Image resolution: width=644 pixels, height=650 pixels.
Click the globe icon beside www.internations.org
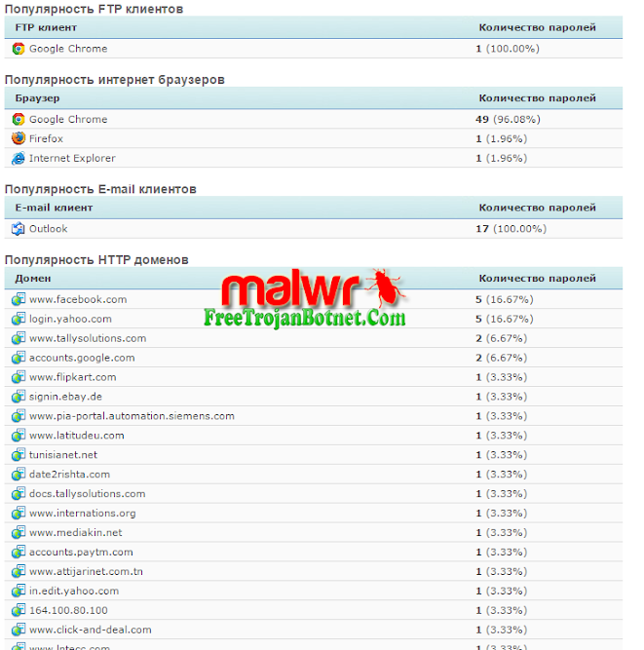click(x=19, y=513)
